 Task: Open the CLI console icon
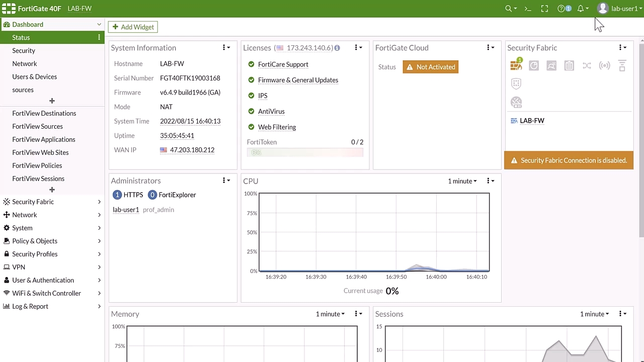click(x=528, y=9)
